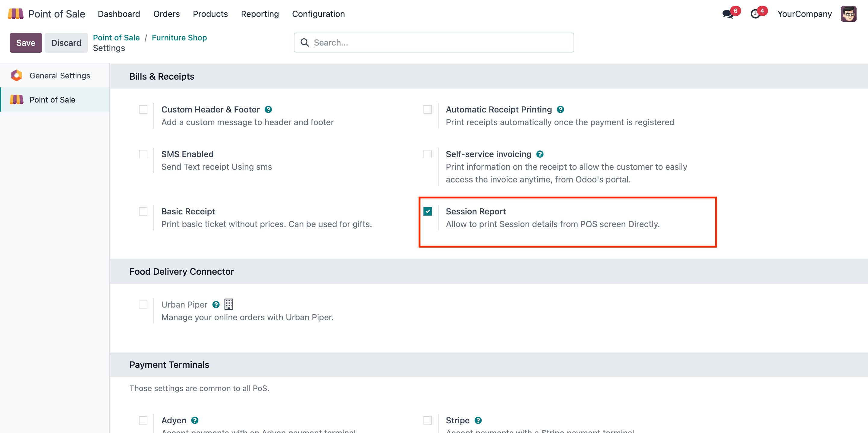Uncheck the Session Report checkbox
The width and height of the screenshot is (868, 433).
coord(428,211)
